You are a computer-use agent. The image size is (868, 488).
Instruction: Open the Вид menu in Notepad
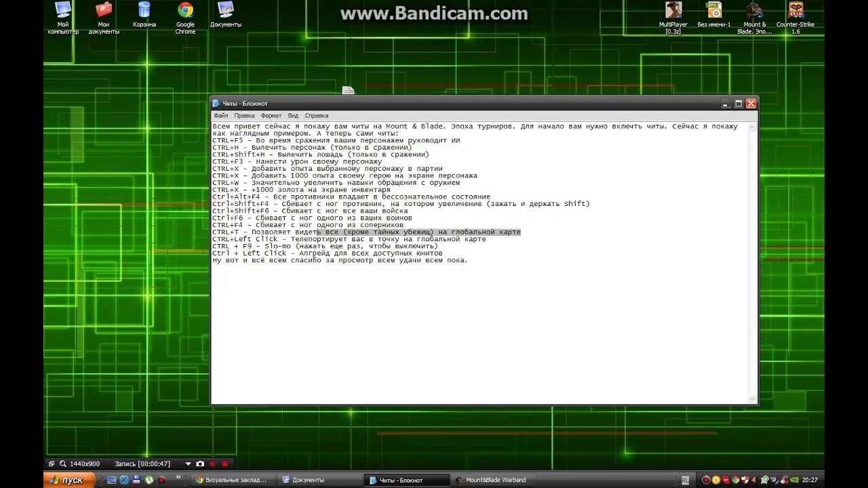coord(293,116)
